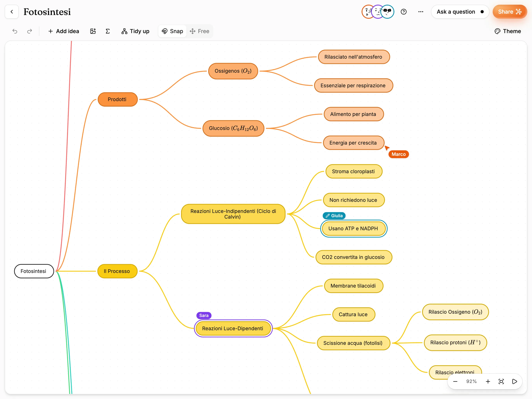Tidy up the mind map
Viewport: 532px width, 399px height.
pos(135,31)
